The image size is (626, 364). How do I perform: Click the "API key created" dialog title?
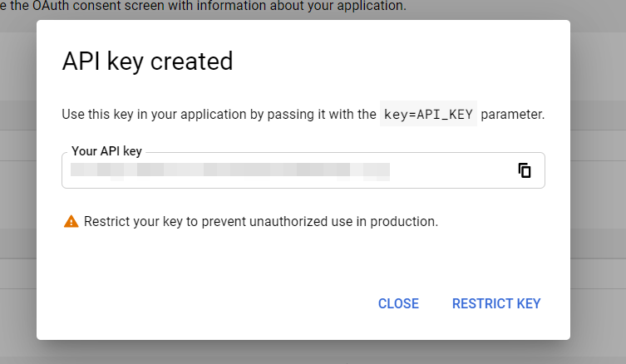(x=147, y=61)
